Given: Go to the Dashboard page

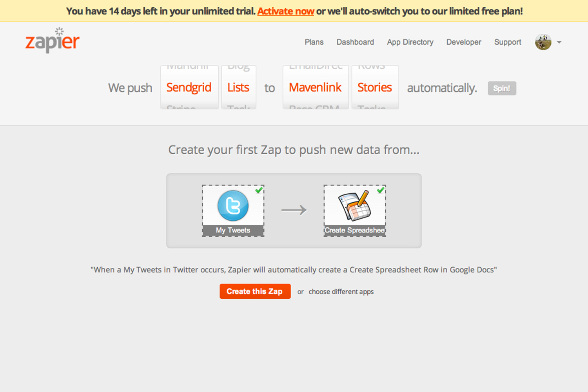Looking at the screenshot, I should [x=355, y=42].
